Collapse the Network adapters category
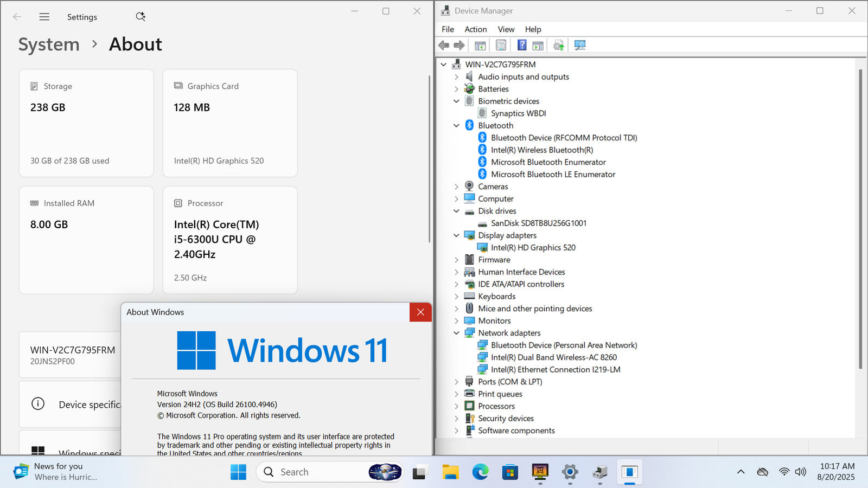Image resolution: width=868 pixels, height=488 pixels. [456, 333]
